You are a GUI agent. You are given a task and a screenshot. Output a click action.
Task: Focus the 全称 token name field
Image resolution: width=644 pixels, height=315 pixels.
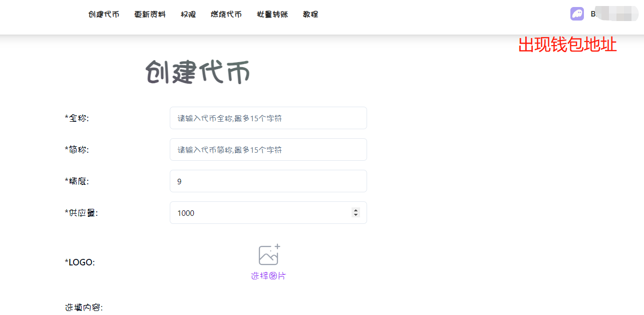(x=268, y=118)
